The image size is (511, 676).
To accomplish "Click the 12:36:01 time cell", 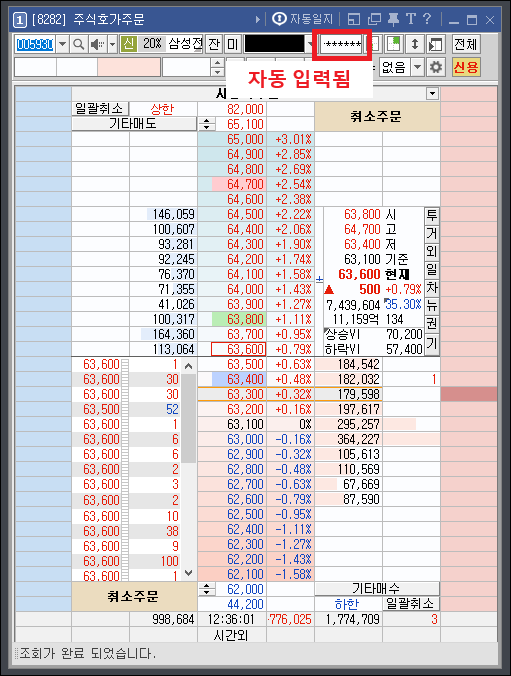I will pyautogui.click(x=232, y=620).
